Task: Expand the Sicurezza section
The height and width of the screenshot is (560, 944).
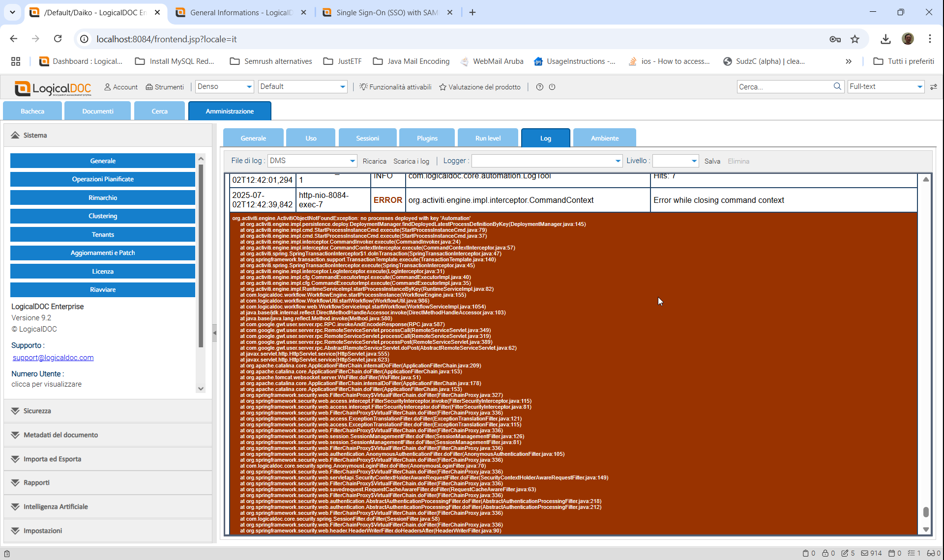Action: (108, 411)
